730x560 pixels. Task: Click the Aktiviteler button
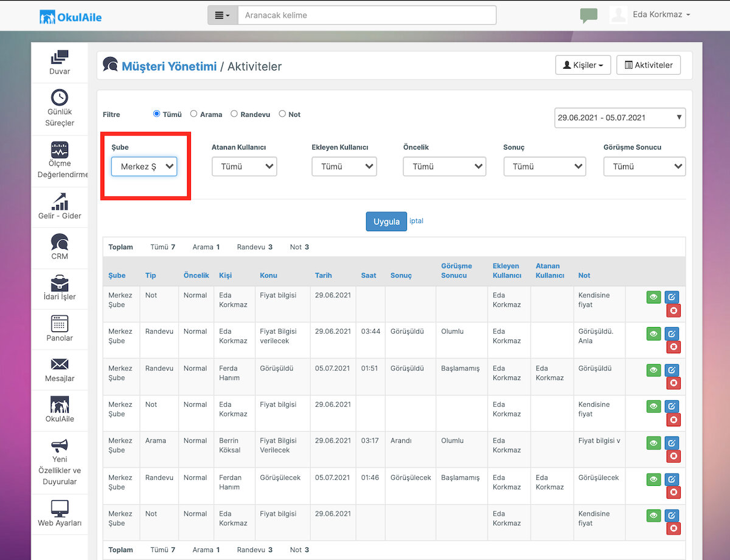[648, 65]
